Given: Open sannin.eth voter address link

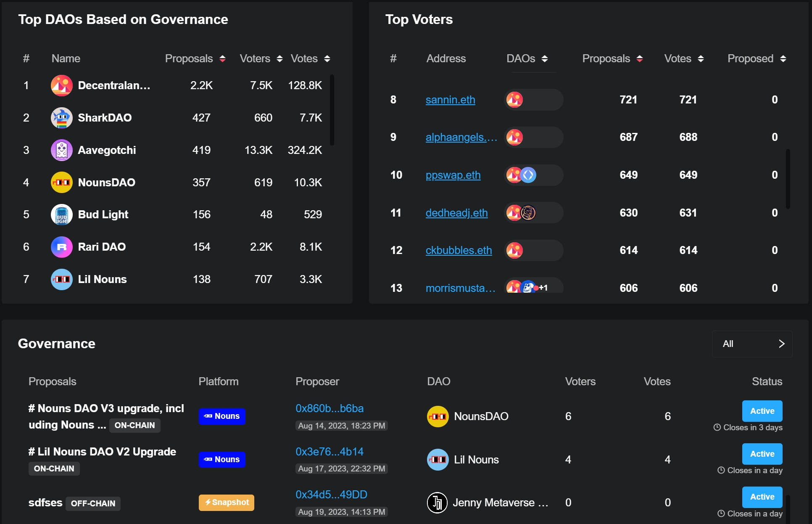Looking at the screenshot, I should 450,100.
